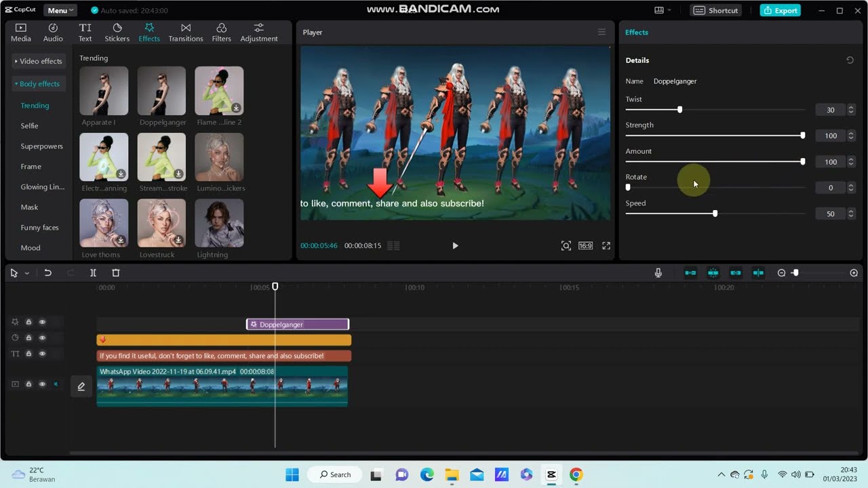The height and width of the screenshot is (488, 868).
Task: Open the Shortcut panel
Action: click(x=717, y=10)
